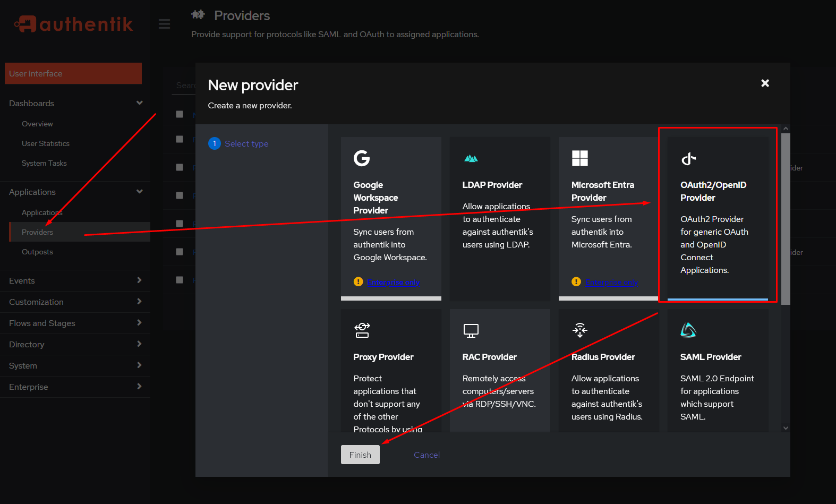Choose the SAML Provider card title
Viewport: 836px width, 504px height.
click(711, 357)
